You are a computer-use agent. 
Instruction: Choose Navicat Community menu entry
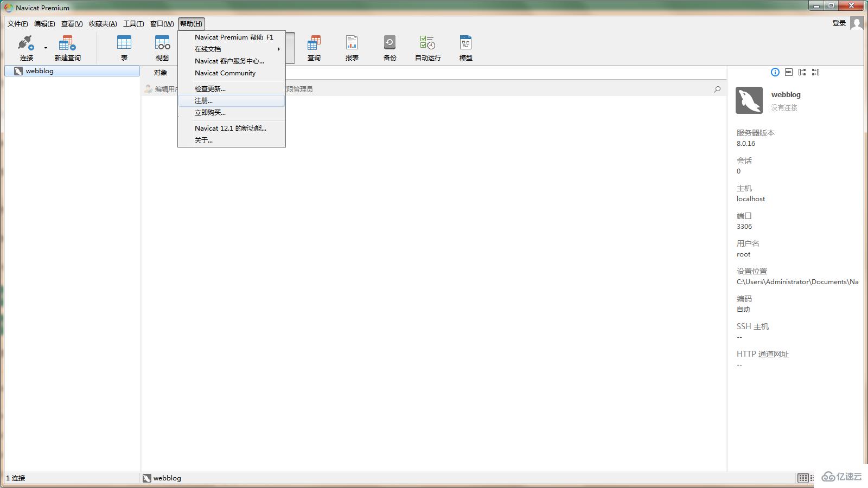232,73
